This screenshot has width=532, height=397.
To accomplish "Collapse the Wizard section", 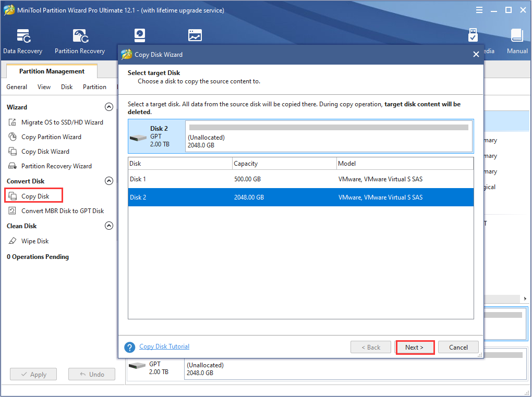I will coord(109,107).
